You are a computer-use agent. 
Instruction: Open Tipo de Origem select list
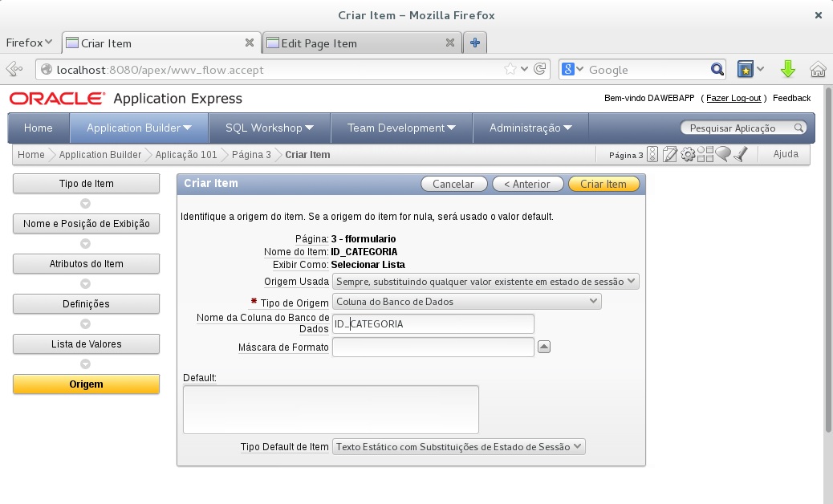click(x=466, y=302)
